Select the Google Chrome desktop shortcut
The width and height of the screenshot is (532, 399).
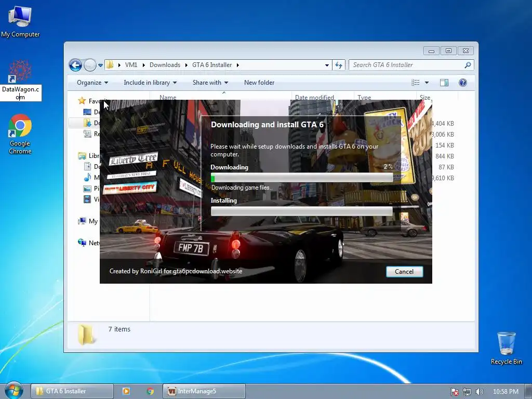pyautogui.click(x=20, y=135)
